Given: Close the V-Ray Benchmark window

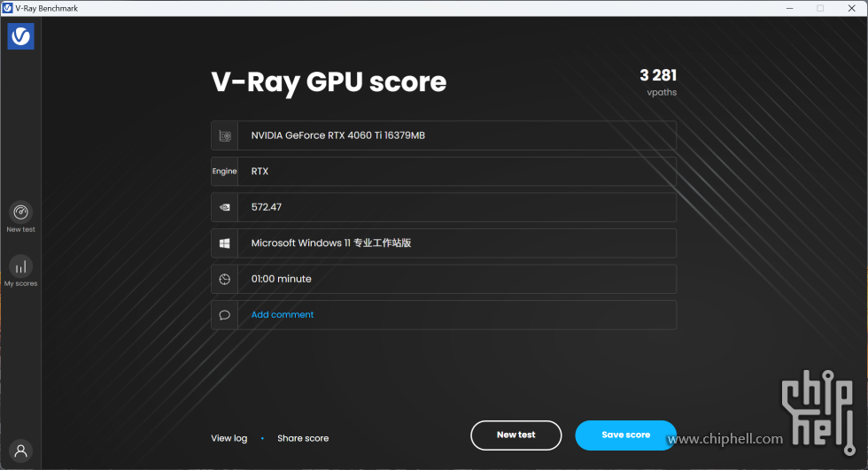Looking at the screenshot, I should click(852, 8).
